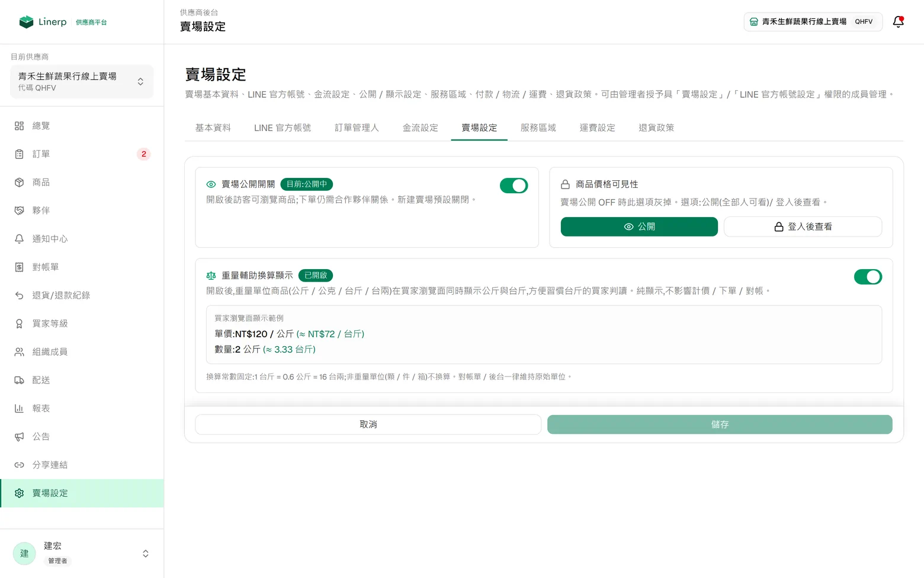Open 訂單 in the sidebar
This screenshot has width=924, height=578.
pos(82,154)
